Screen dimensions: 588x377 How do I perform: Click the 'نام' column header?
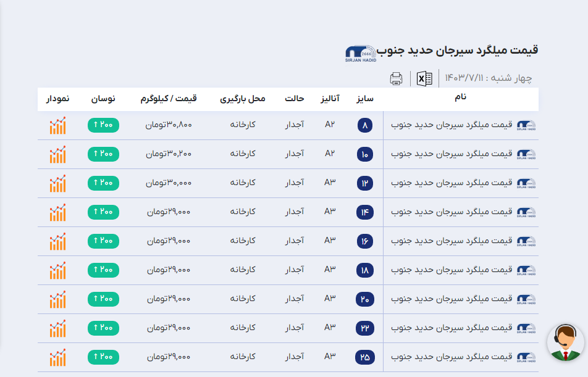(460, 97)
